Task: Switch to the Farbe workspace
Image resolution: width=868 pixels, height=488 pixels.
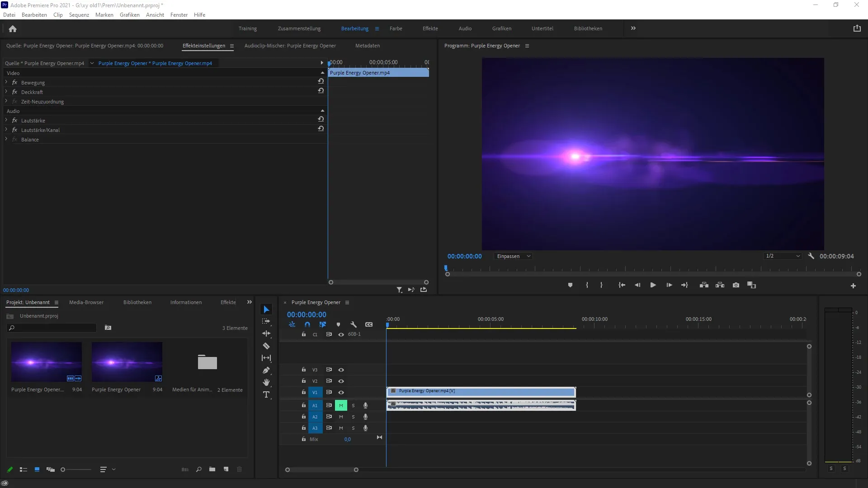Action: coord(396,28)
